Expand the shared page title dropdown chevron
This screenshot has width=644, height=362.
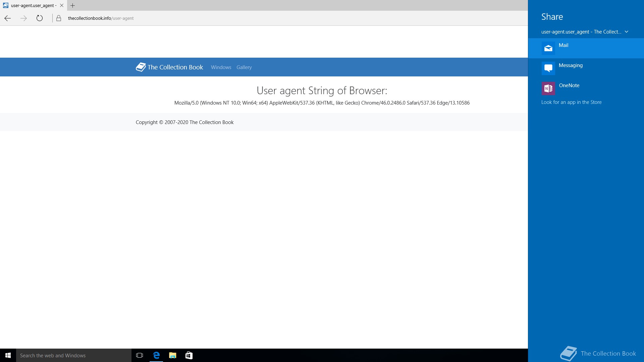point(626,32)
